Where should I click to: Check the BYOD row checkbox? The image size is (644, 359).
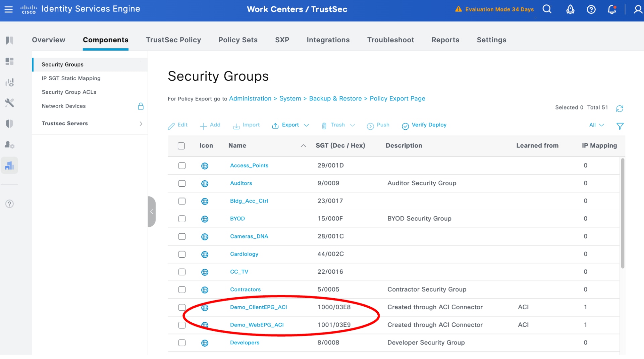182,219
